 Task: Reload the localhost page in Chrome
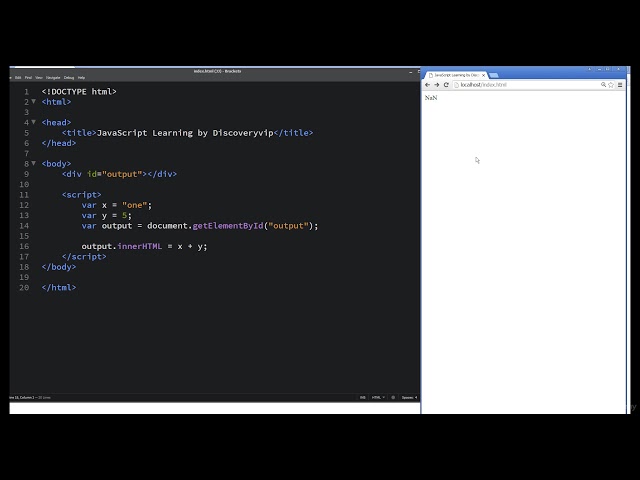[446, 85]
